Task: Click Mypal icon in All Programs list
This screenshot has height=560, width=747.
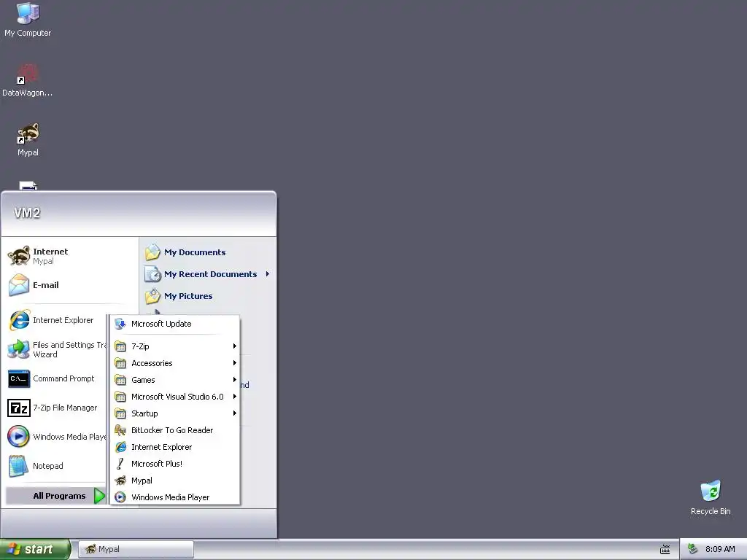Action: click(x=120, y=481)
